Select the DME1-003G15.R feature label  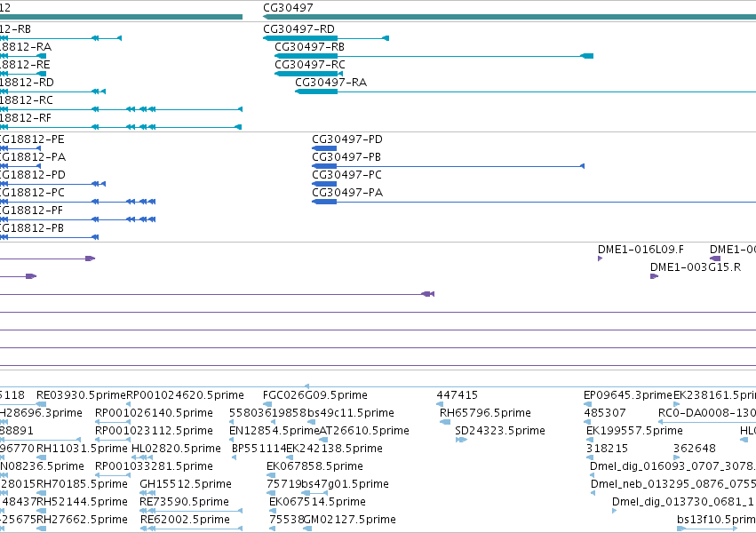[696, 267]
